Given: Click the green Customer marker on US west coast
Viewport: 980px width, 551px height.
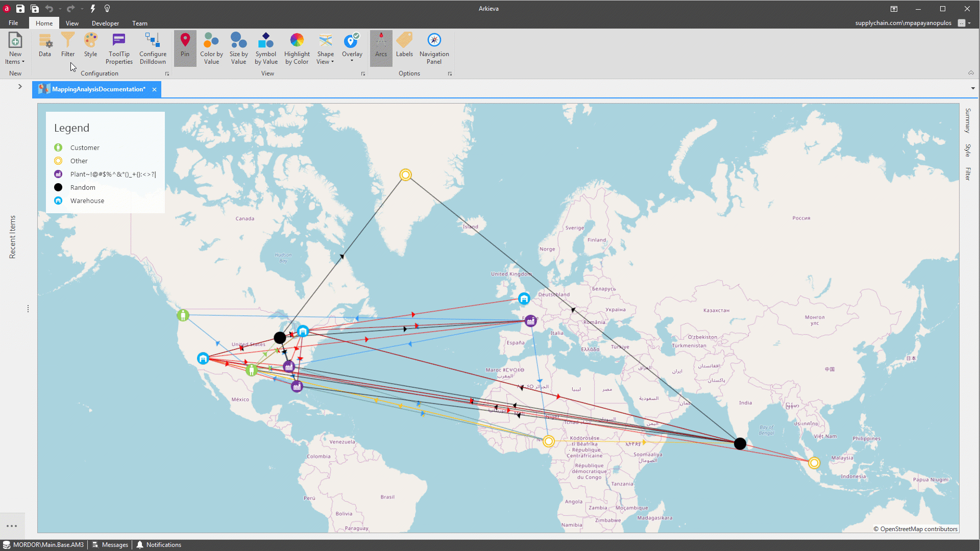Looking at the screenshot, I should point(183,315).
